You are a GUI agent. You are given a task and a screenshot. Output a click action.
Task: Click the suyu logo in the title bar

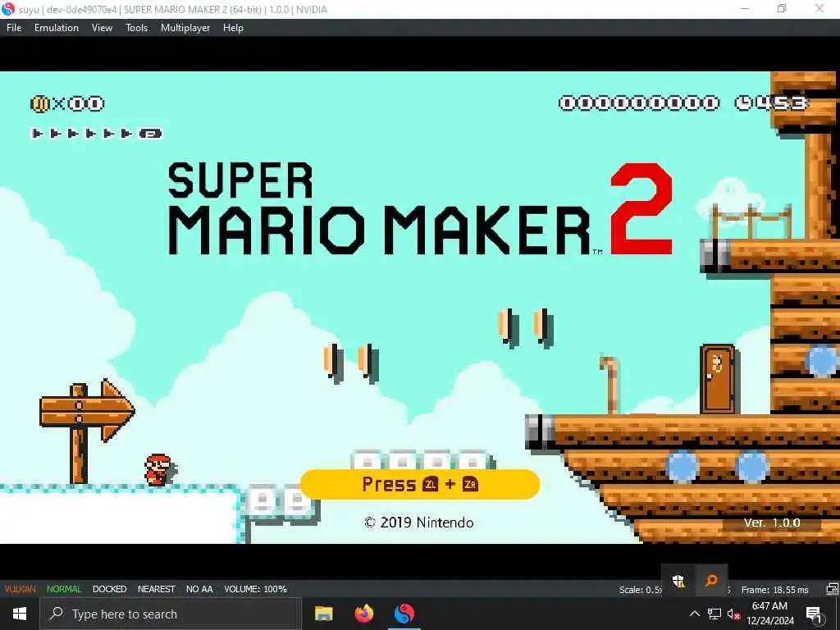8,9
